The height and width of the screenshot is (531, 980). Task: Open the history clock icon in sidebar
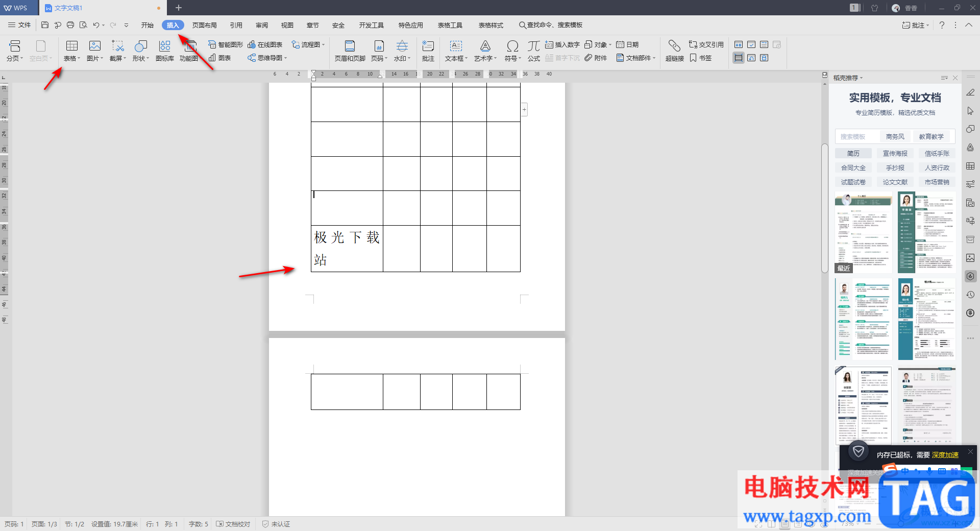coord(970,295)
